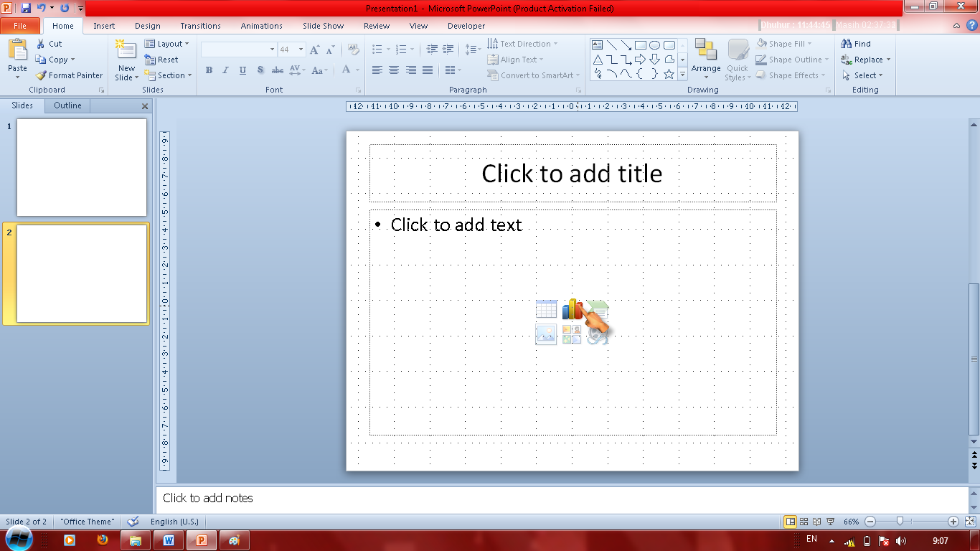Viewport: 980px width, 551px height.
Task: Toggle italic text formatting
Action: coord(225,70)
